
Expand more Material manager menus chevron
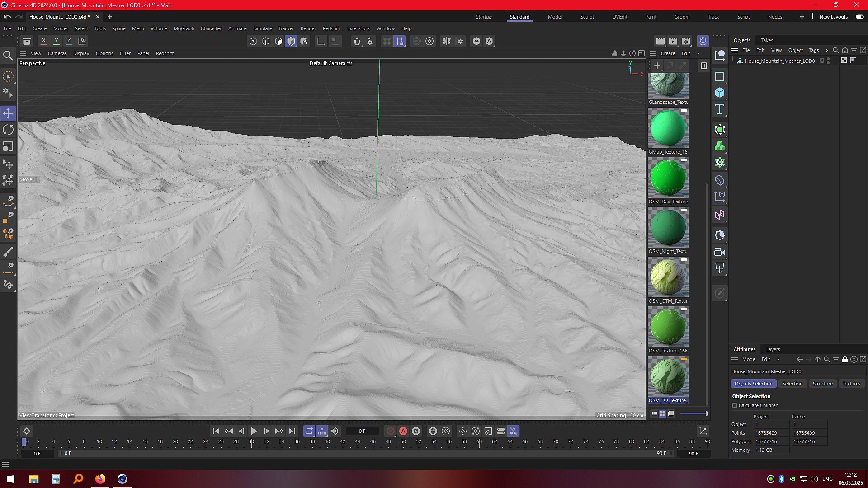tap(698, 53)
